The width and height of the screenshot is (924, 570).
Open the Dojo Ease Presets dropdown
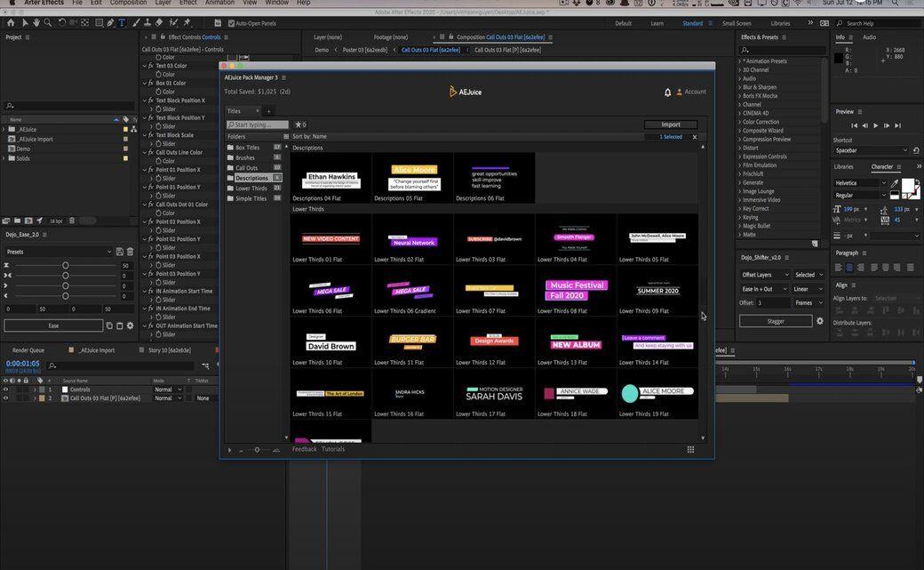pyautogui.click(x=58, y=252)
